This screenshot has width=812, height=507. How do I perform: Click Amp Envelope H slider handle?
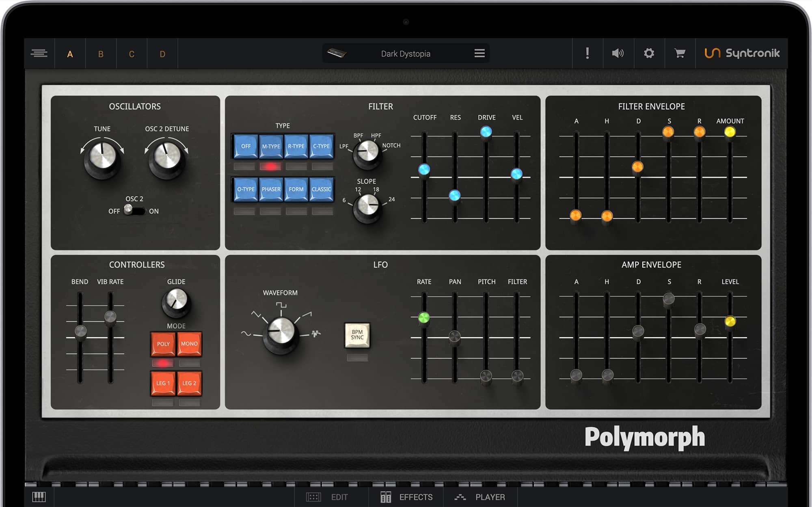pos(607,375)
